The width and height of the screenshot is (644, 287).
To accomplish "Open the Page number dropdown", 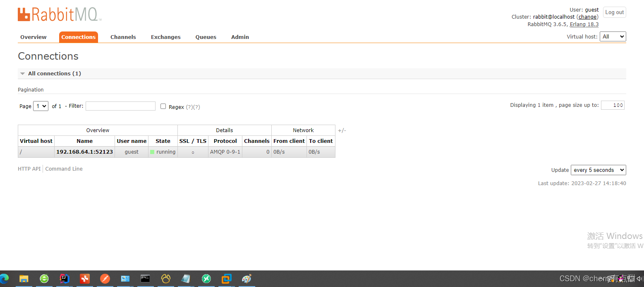I will [41, 106].
